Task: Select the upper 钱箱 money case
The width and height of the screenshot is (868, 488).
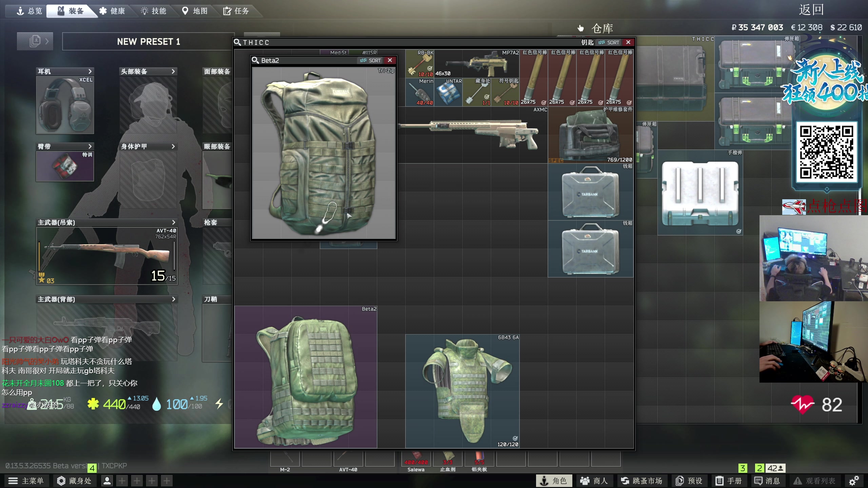Action: click(x=591, y=192)
